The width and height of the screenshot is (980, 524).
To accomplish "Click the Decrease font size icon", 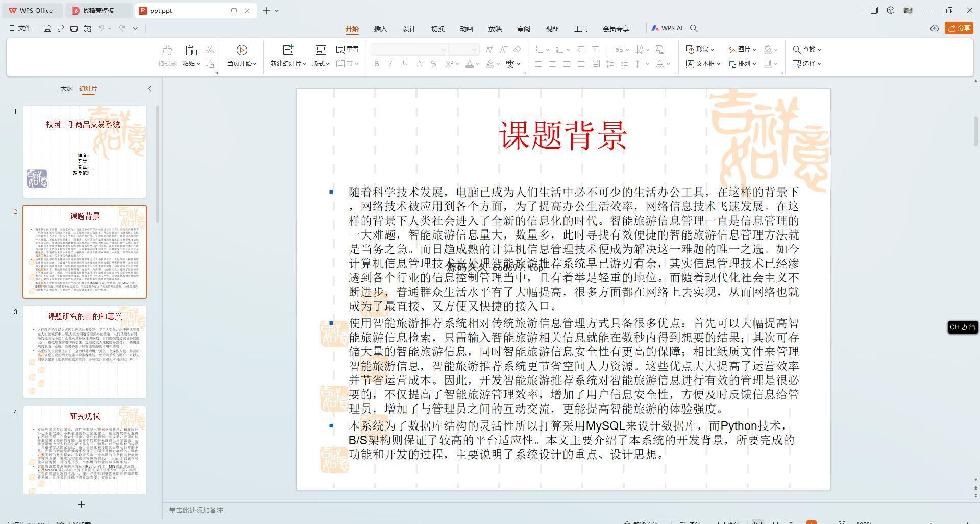I will (503, 50).
